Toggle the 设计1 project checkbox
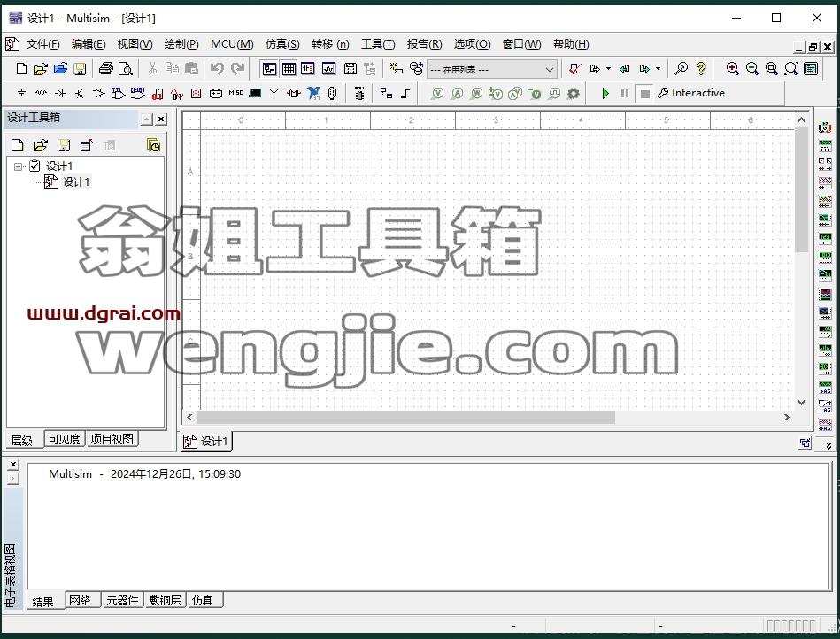840x639 pixels. point(35,166)
